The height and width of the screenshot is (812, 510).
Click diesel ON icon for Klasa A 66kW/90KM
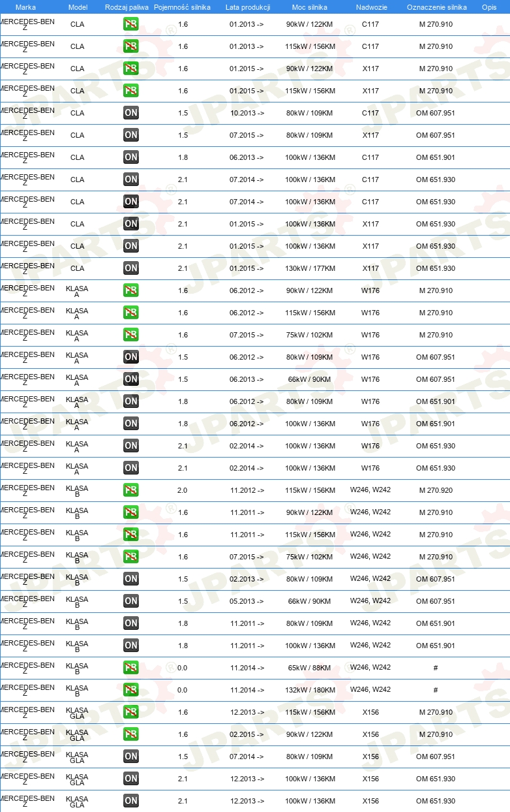[130, 379]
